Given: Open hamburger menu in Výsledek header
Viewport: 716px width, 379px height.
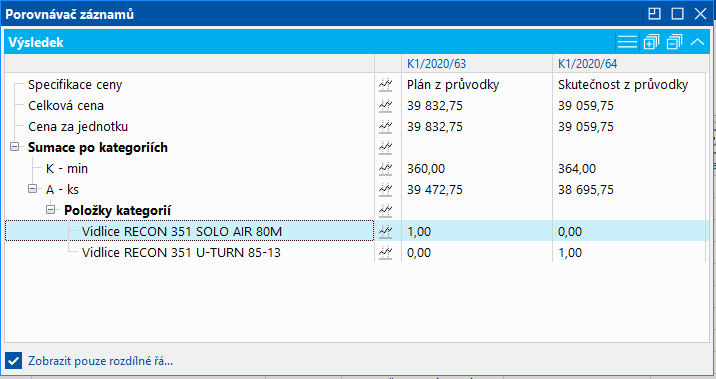Looking at the screenshot, I should [x=627, y=42].
